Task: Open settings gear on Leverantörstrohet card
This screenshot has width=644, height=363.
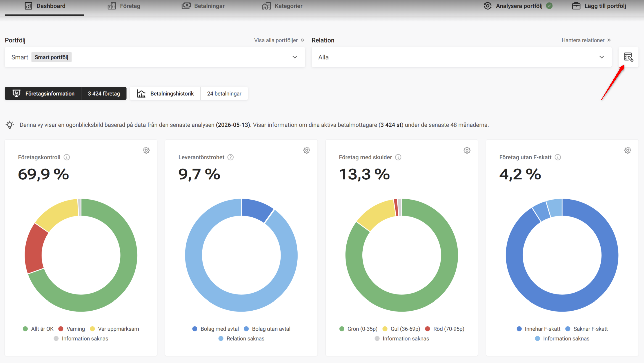Action: coord(306,150)
